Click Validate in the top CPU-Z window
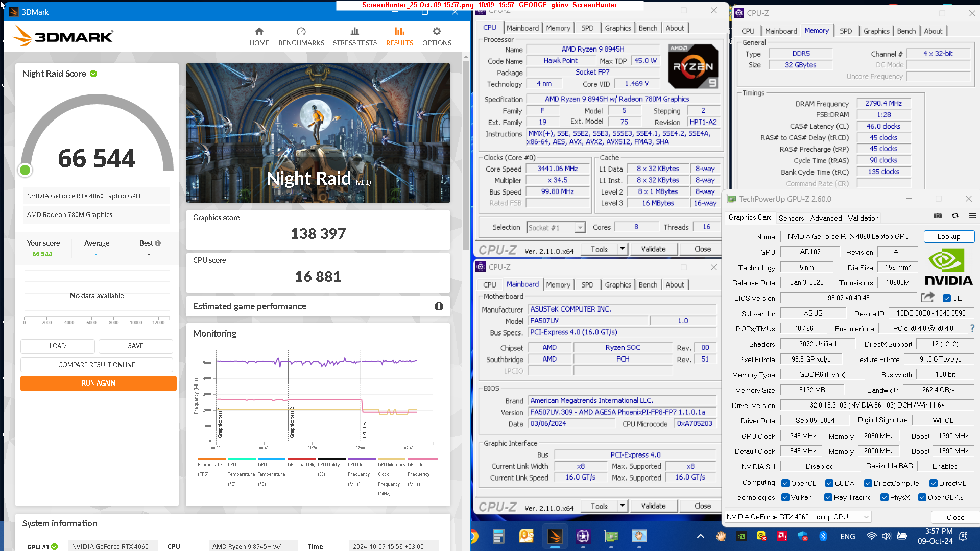Image resolution: width=980 pixels, height=551 pixels. (x=653, y=249)
